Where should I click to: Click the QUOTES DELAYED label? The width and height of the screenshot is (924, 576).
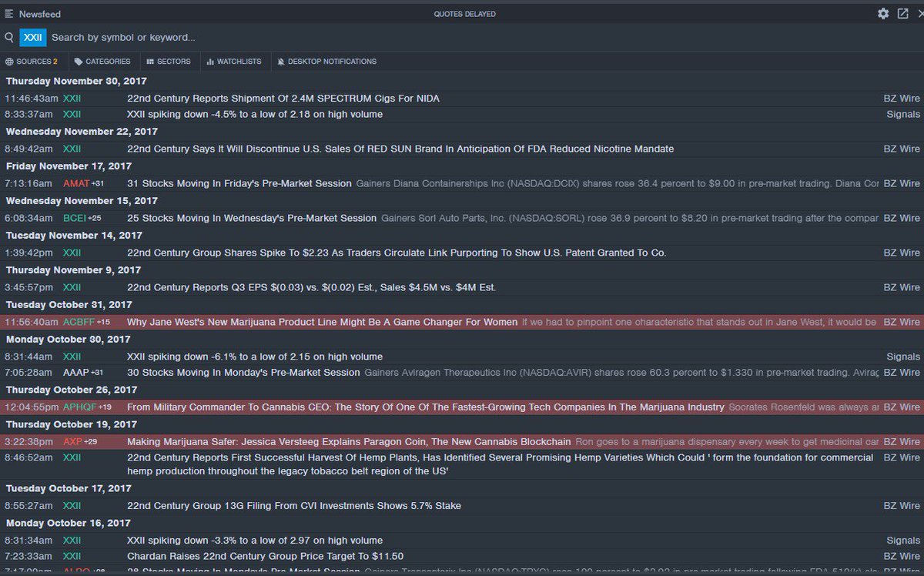coord(464,14)
